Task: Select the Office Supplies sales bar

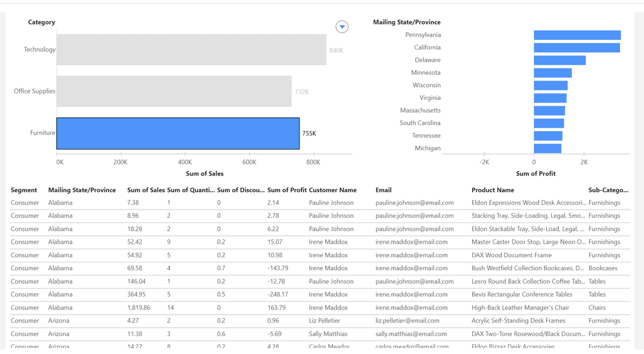Action: [x=174, y=92]
